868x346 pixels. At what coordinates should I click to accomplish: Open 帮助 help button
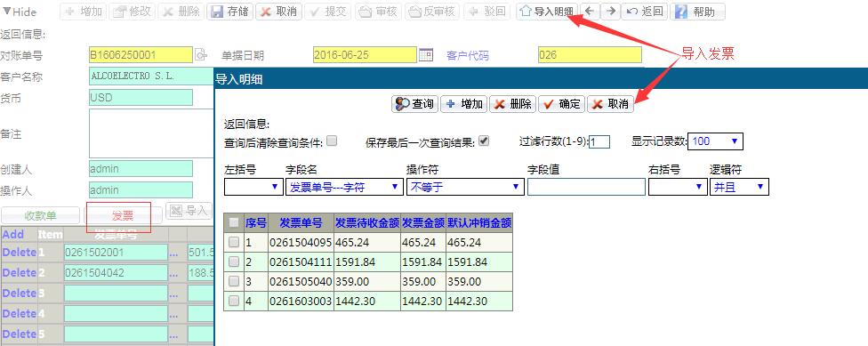pos(697,12)
